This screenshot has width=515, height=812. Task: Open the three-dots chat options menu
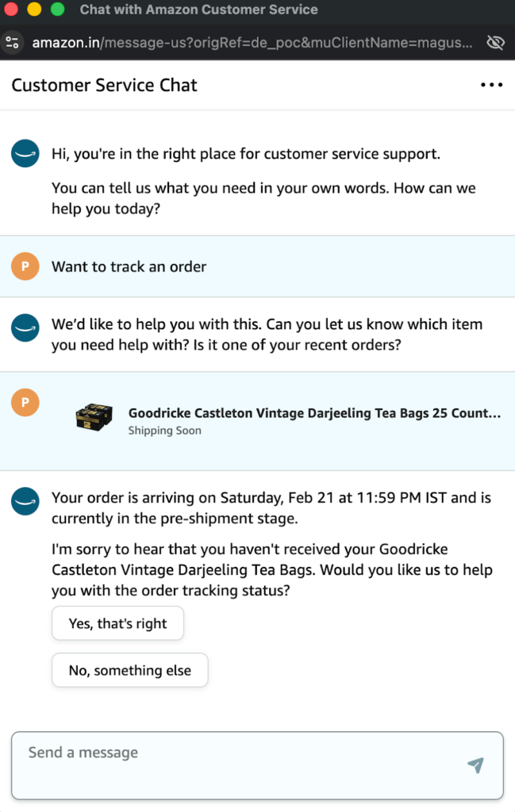[491, 86]
